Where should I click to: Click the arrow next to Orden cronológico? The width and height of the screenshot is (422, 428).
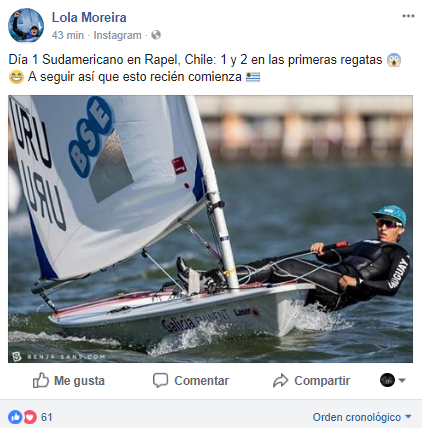[x=408, y=417]
